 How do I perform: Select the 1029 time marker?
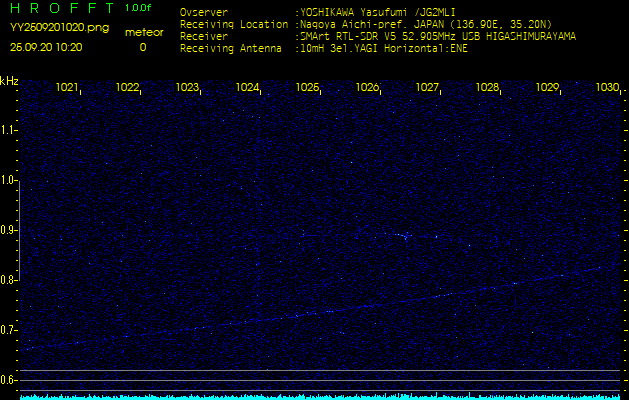[548, 88]
